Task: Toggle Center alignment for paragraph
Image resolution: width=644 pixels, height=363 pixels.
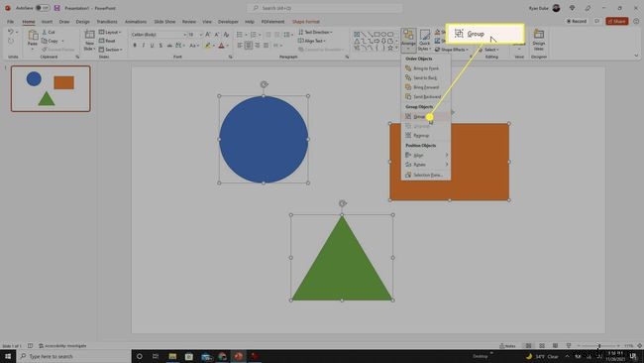Action: pos(249,46)
